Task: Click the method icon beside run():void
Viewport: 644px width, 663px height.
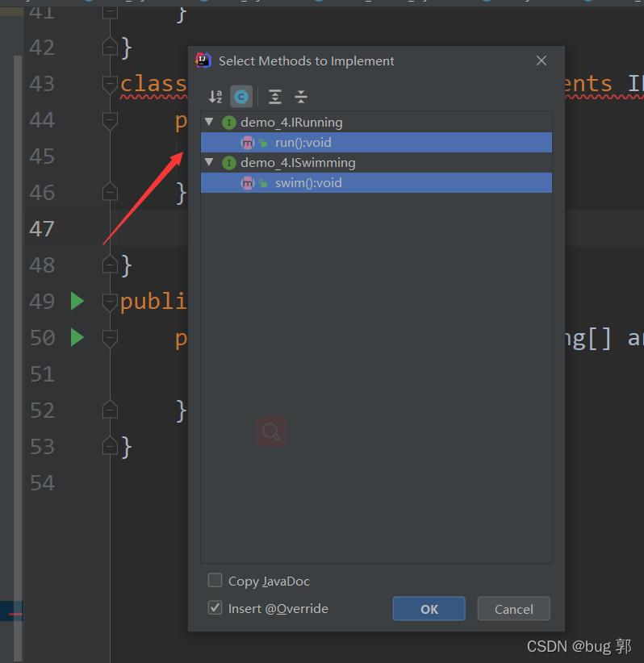Action: [x=248, y=143]
